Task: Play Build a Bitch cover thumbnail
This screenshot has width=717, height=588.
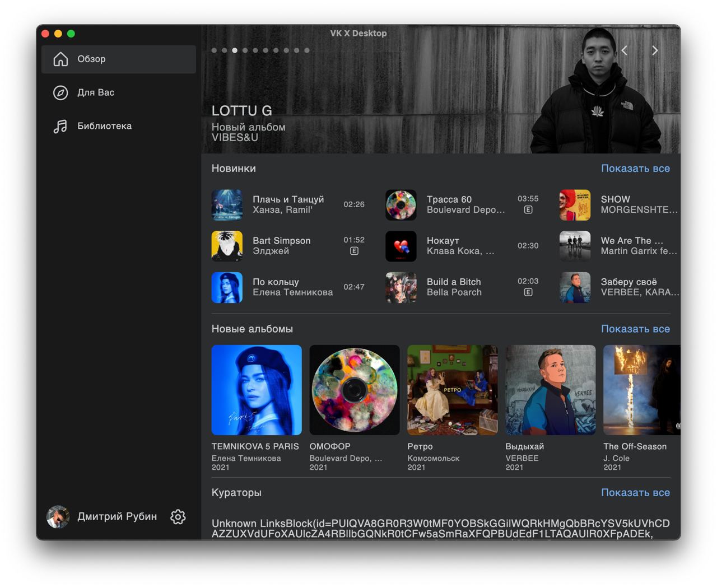Action: (x=401, y=287)
